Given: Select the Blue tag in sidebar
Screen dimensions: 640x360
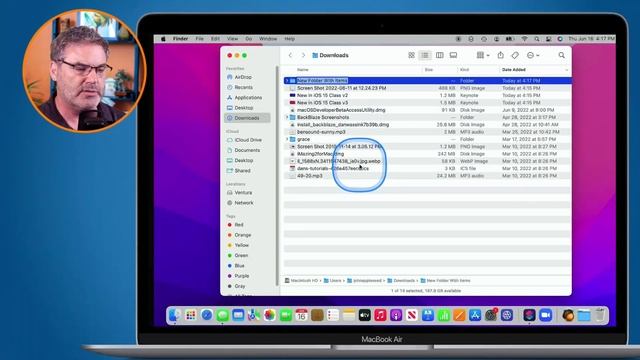Looking at the screenshot, I should click(239, 266).
